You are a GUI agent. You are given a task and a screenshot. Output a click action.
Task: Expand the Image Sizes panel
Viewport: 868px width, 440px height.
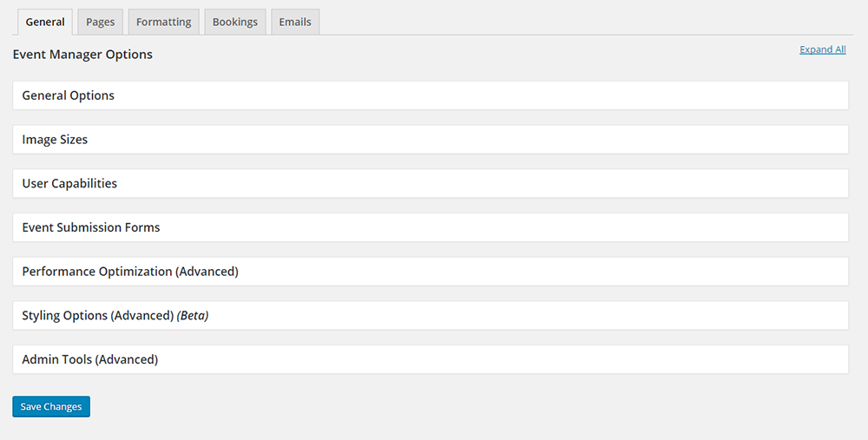[431, 140]
